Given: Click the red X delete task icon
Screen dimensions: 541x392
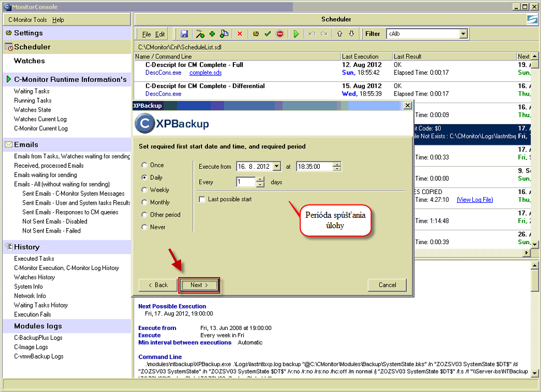Looking at the screenshot, I should 240,34.
